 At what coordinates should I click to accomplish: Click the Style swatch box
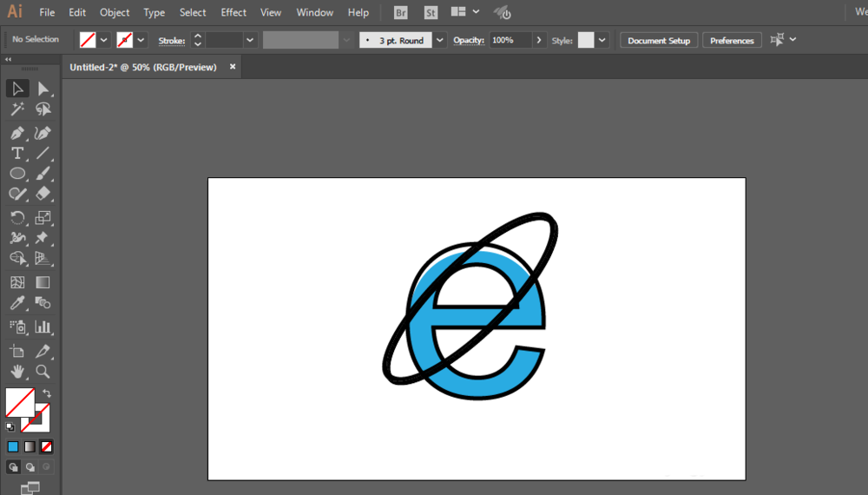586,40
